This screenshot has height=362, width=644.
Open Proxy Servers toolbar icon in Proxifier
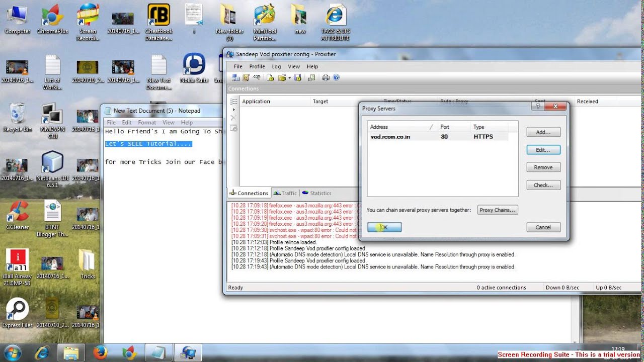pyautogui.click(x=235, y=77)
